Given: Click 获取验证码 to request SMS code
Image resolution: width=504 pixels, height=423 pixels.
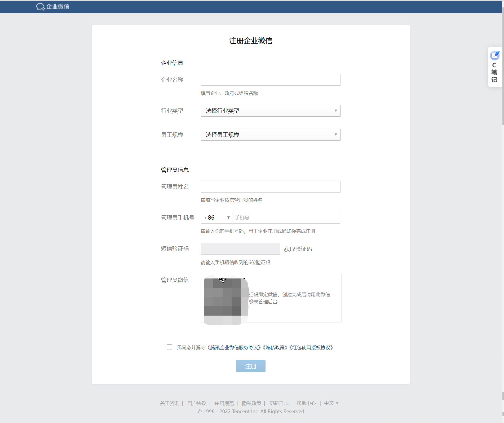Looking at the screenshot, I should [298, 249].
